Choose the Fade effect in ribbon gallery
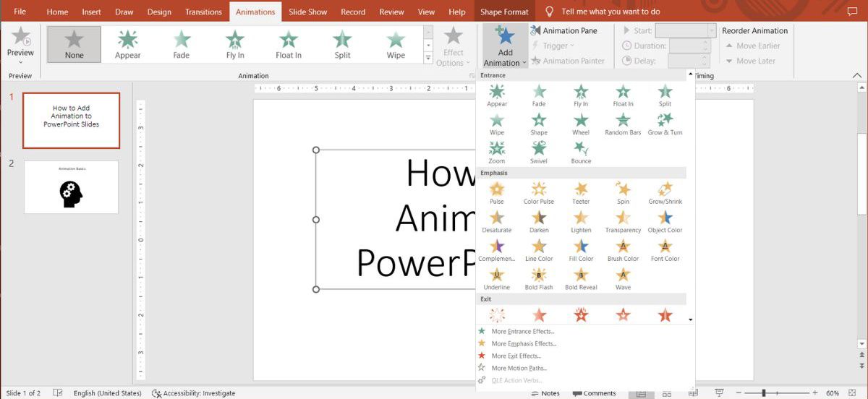 (x=181, y=44)
